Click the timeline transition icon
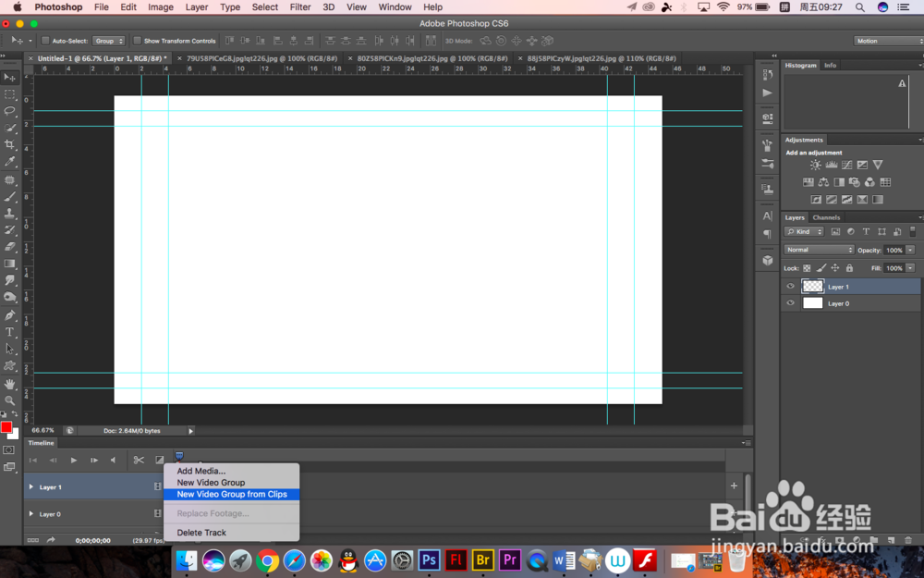 pos(159,460)
